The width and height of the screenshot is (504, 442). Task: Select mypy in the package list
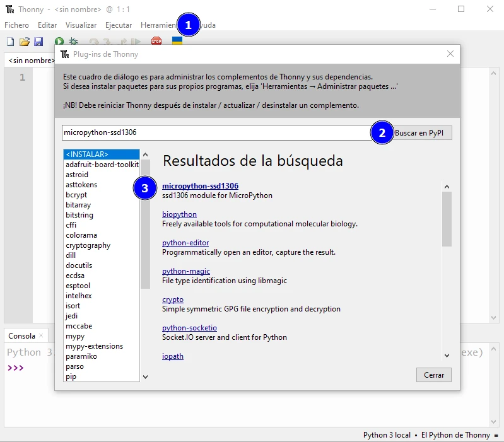pyautogui.click(x=102, y=336)
